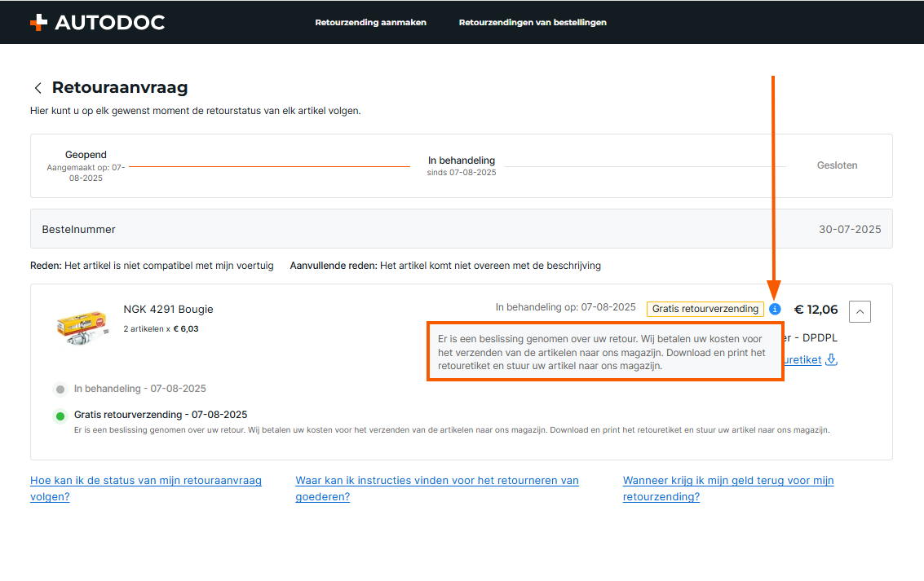The image size is (924, 581).
Task: Select the Geopend step in the progress tracker
Action: click(x=86, y=155)
